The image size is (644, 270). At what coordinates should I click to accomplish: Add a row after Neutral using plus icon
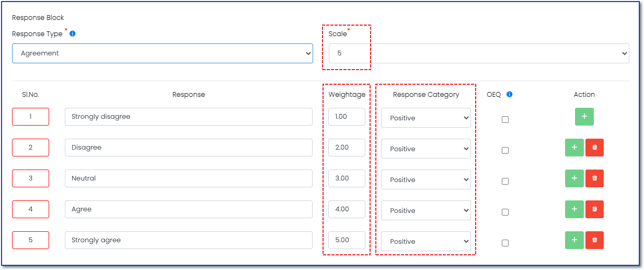click(574, 178)
